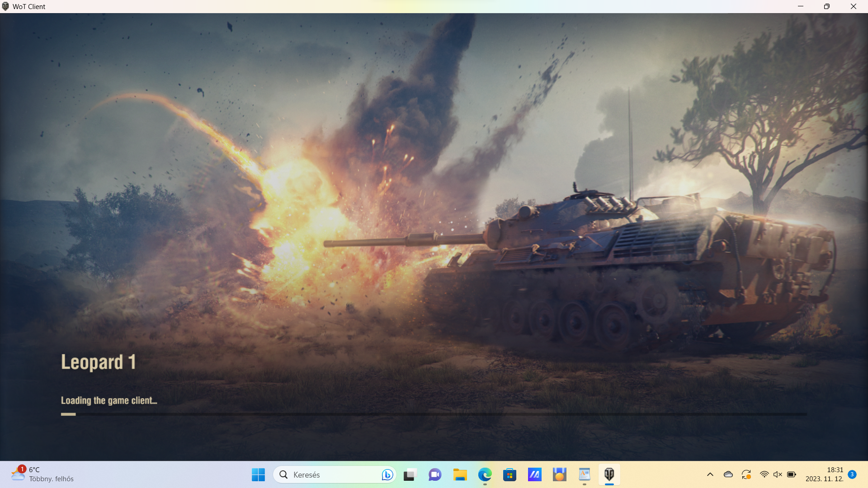Open Microsoft Store from the taskbar
Screen dimensions: 868x488
click(510, 474)
